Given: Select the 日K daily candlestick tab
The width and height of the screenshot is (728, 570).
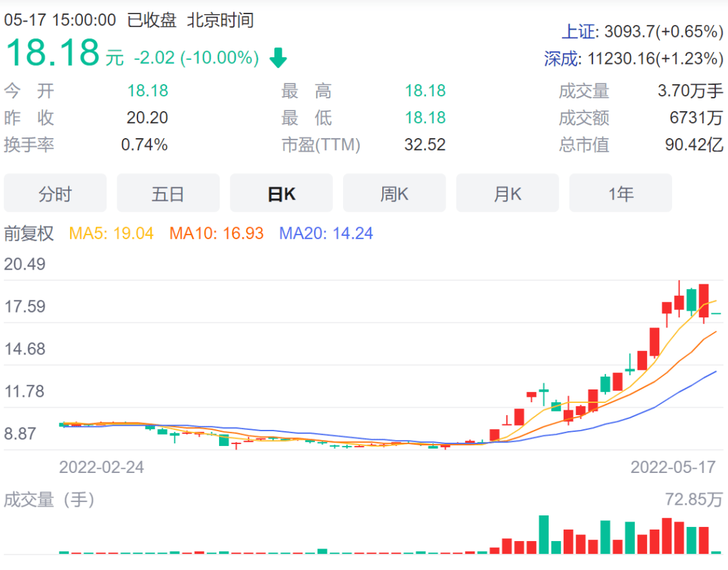Looking at the screenshot, I should coord(281,193).
